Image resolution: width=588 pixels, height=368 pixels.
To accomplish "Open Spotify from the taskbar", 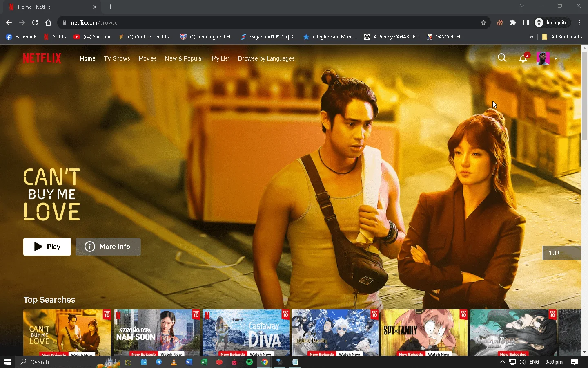I will [249, 362].
